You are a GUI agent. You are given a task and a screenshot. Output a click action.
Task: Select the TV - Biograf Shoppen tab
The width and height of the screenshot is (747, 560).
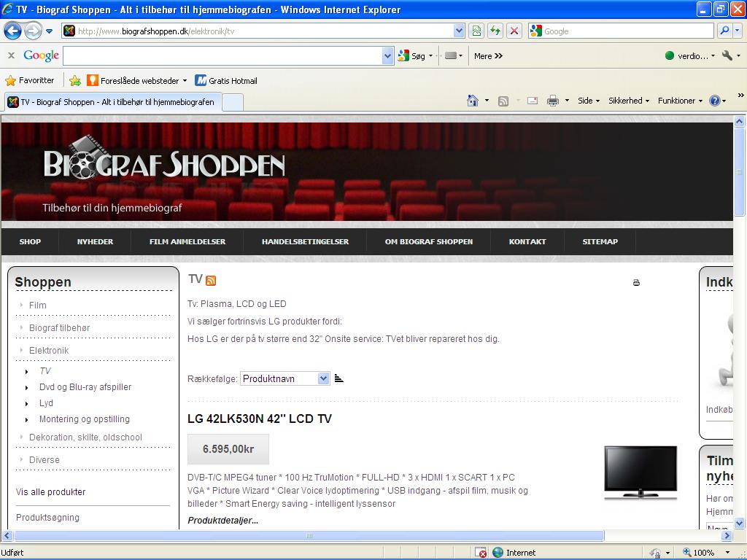click(112, 102)
